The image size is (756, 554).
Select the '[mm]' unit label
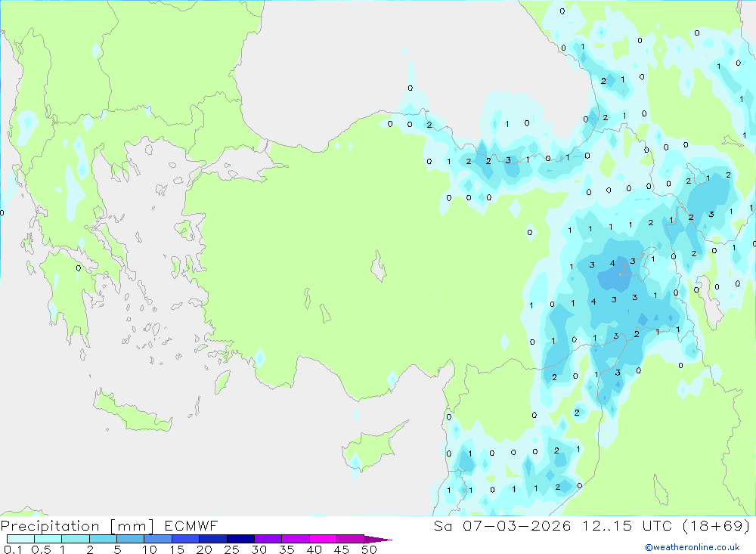132,526
